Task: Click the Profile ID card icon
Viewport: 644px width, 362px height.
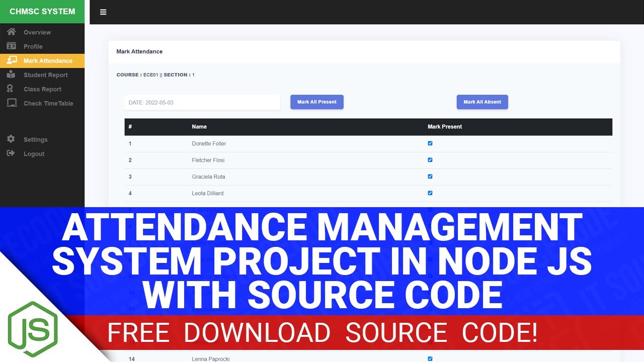Action: [11, 46]
